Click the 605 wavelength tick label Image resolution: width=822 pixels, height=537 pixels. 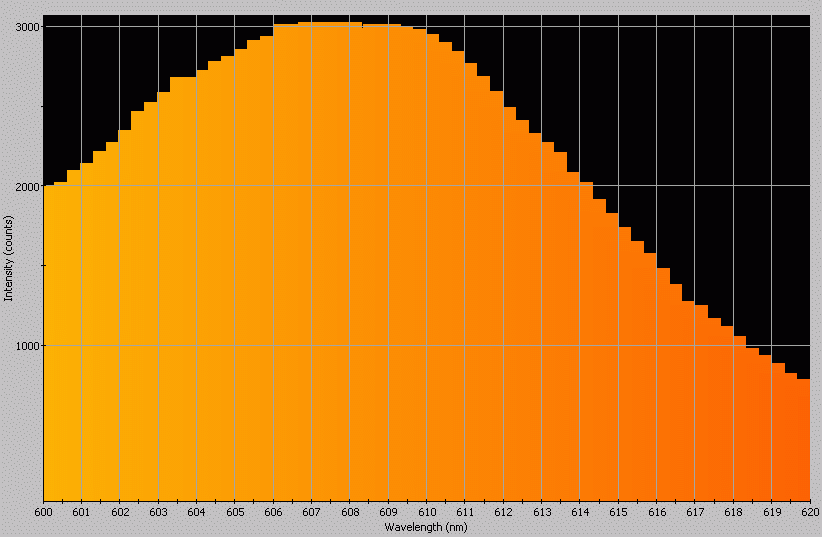click(235, 512)
